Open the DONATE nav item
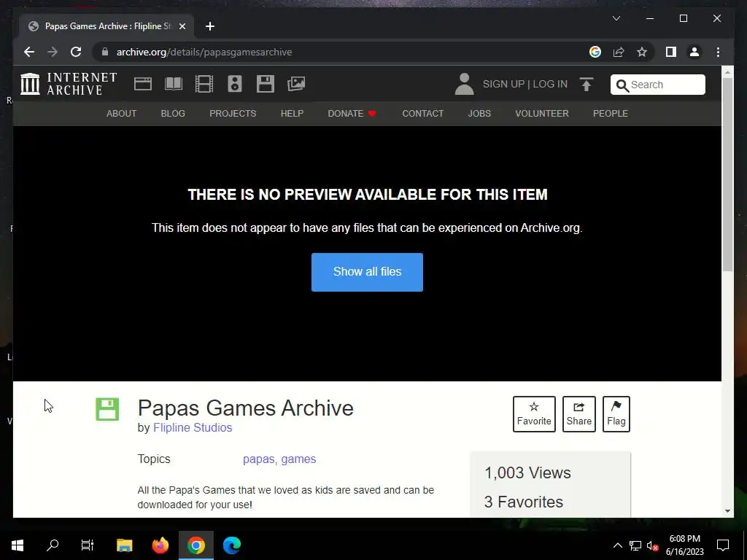 pos(352,113)
